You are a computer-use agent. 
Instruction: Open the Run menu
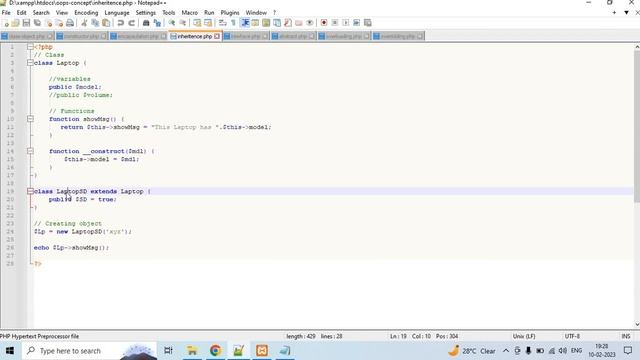coord(209,13)
